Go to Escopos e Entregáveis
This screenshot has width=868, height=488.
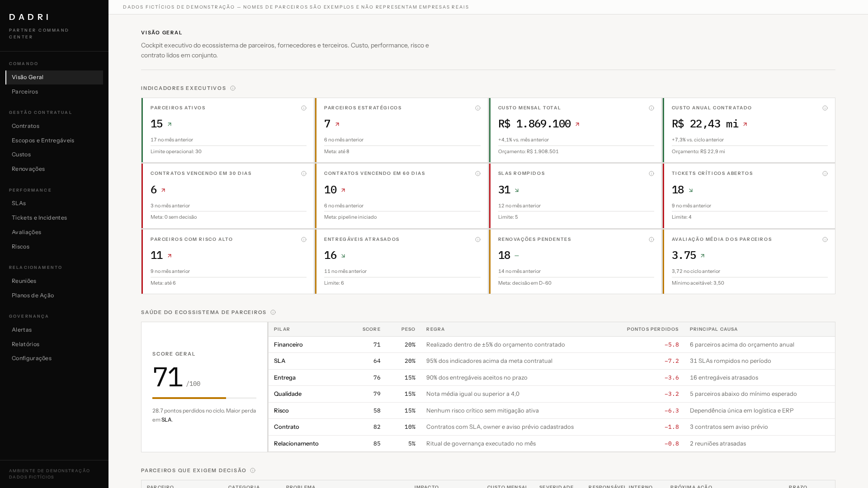point(54,141)
